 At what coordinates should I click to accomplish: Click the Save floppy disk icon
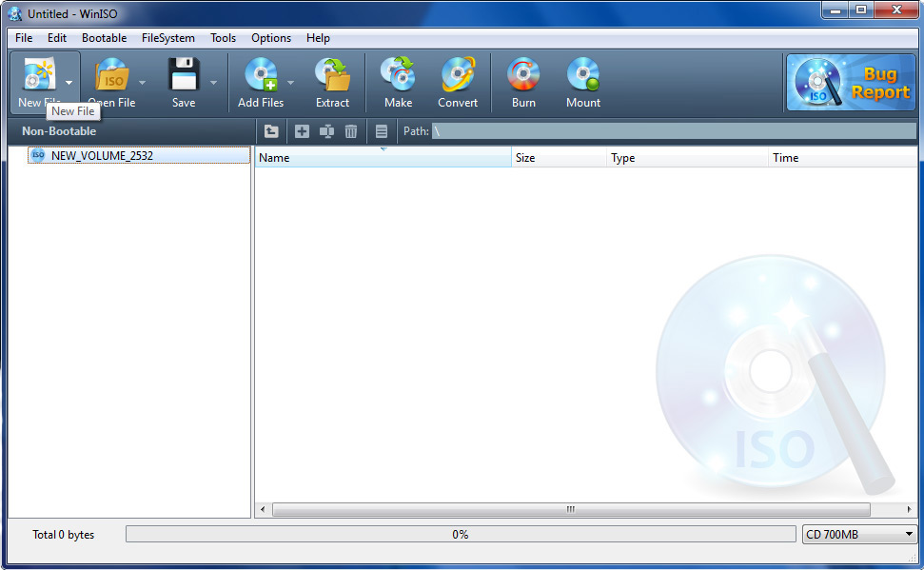point(184,74)
